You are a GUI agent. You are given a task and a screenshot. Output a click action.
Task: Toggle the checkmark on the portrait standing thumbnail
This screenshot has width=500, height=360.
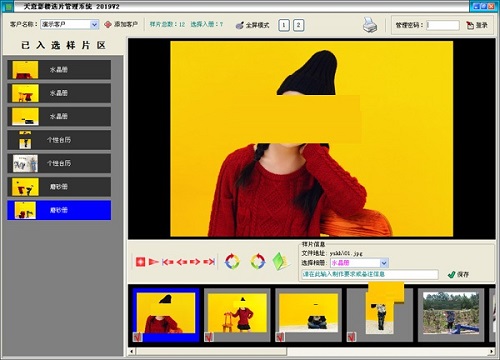352,337
